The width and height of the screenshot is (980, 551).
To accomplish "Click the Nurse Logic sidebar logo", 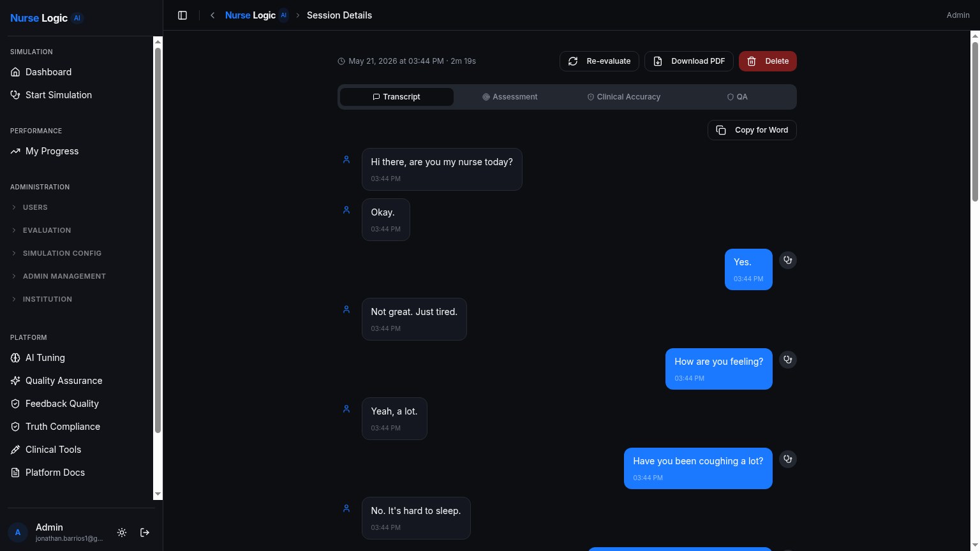I will [47, 18].
